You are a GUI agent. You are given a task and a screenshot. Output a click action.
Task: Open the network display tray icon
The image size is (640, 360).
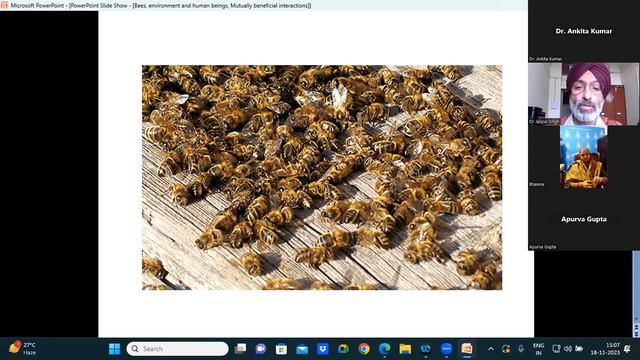pos(556,349)
